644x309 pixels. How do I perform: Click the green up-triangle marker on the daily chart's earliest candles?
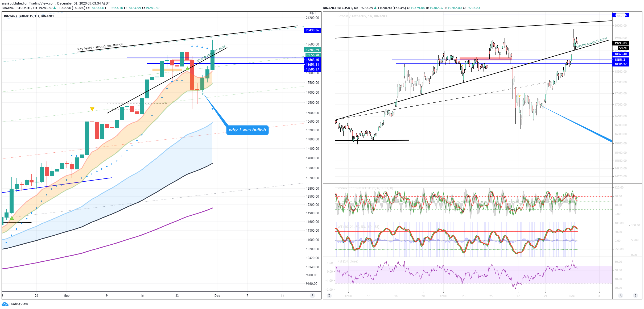tap(12, 218)
